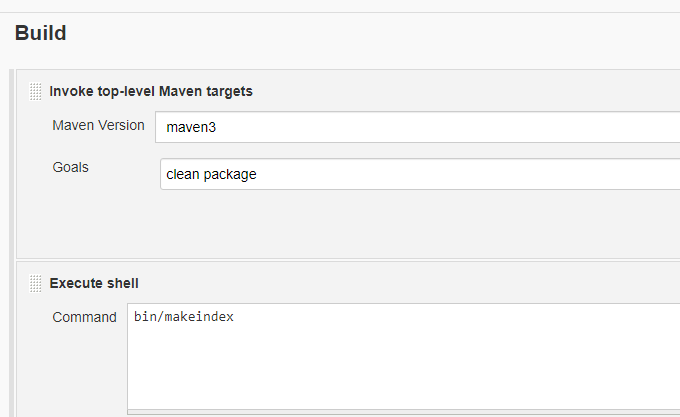Click the blank second line of Command box
Viewport: 680px width, 417px height.
pyautogui.click(x=300, y=335)
